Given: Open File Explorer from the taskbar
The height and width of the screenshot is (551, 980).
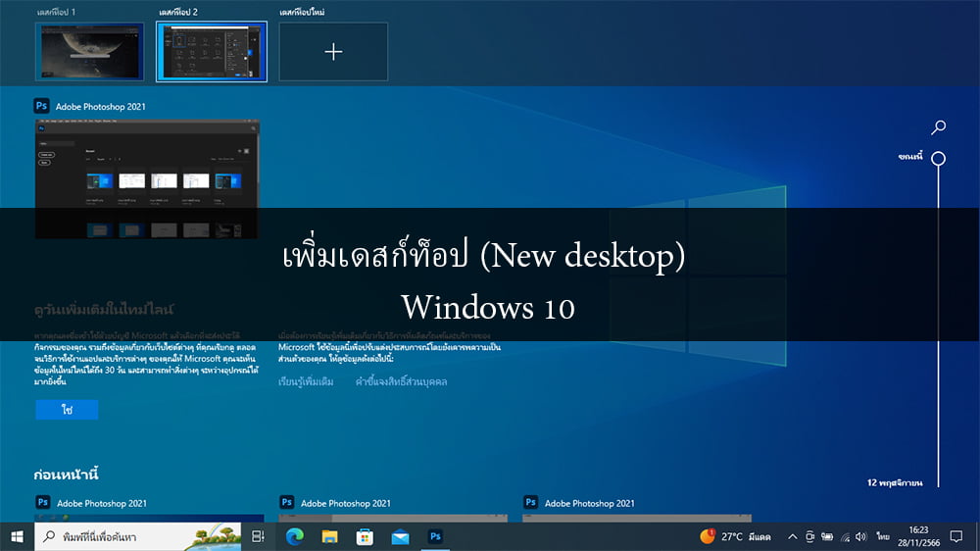Looking at the screenshot, I should click(329, 536).
